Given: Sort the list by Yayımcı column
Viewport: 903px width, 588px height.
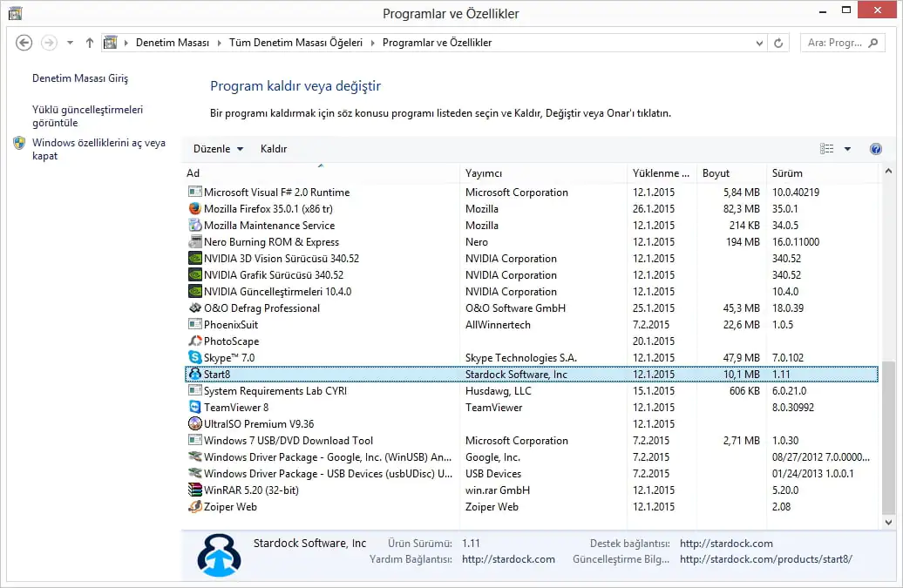Looking at the screenshot, I should (x=540, y=173).
